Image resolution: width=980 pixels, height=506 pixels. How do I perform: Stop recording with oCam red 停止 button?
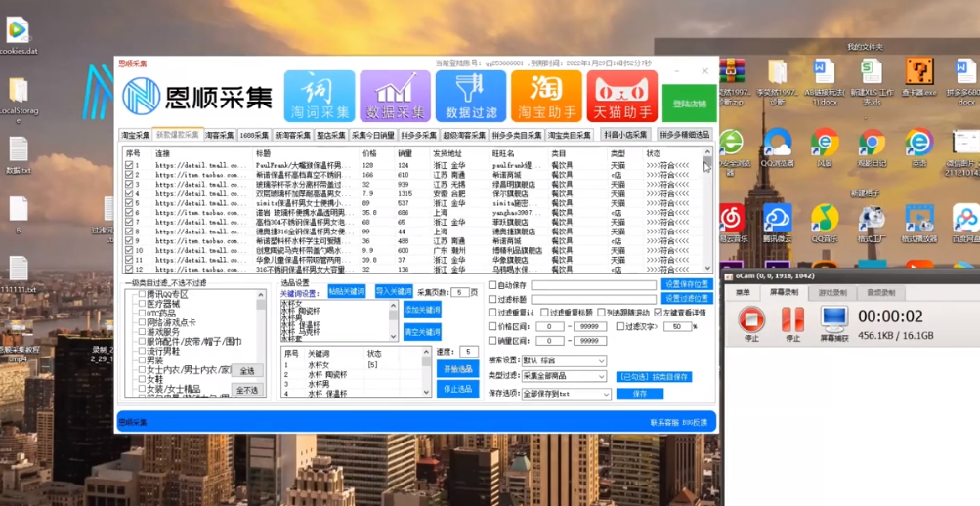click(751, 319)
